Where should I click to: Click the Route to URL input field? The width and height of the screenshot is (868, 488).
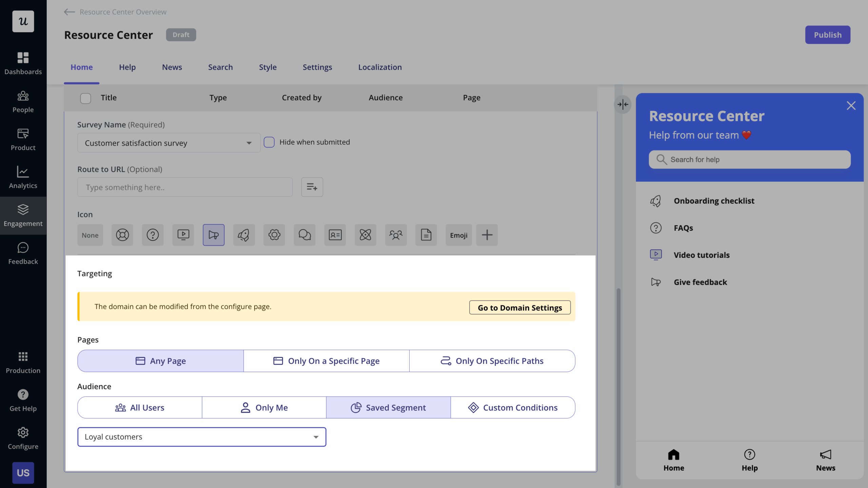pyautogui.click(x=185, y=187)
